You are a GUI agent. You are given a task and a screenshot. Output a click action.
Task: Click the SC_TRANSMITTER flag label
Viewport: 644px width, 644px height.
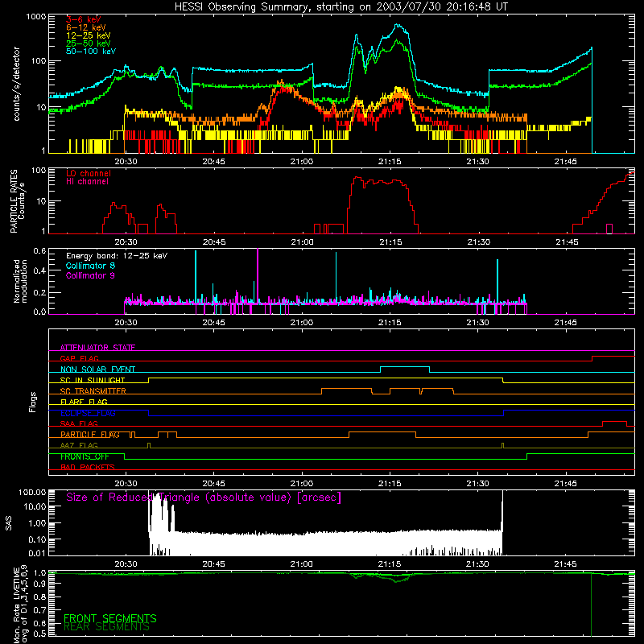[93, 391]
